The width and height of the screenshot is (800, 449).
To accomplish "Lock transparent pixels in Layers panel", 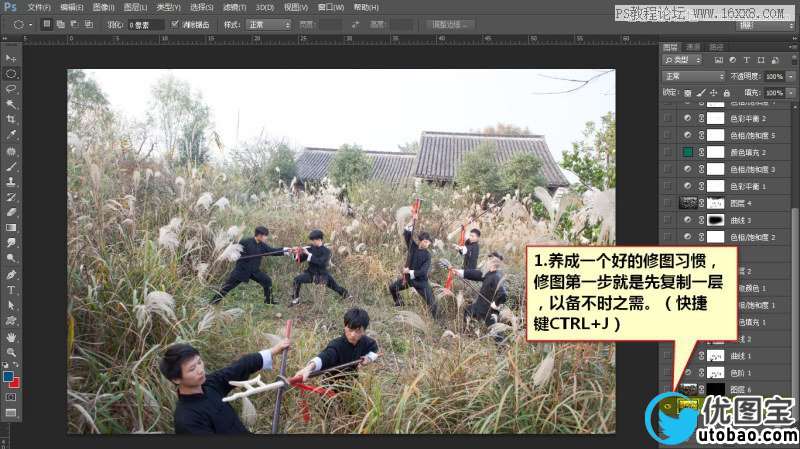I will (x=688, y=93).
